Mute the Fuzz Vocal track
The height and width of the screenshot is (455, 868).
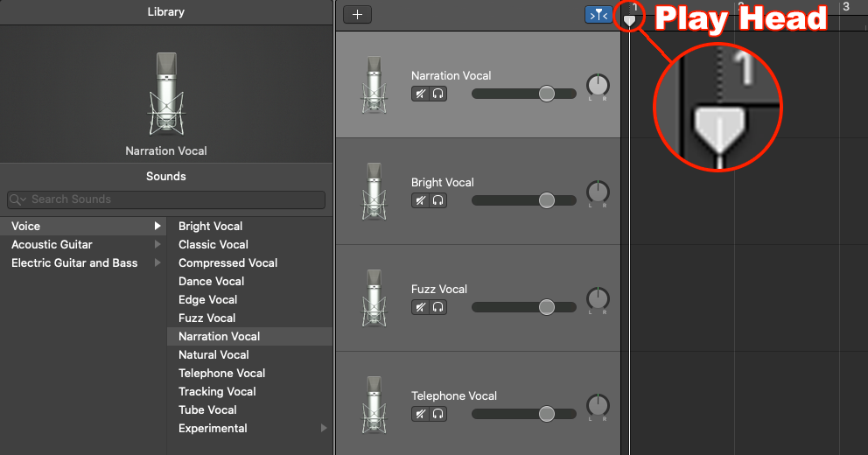click(420, 307)
